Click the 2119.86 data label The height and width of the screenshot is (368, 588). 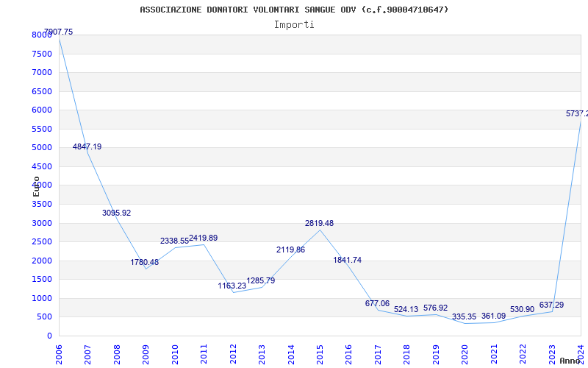(290, 250)
